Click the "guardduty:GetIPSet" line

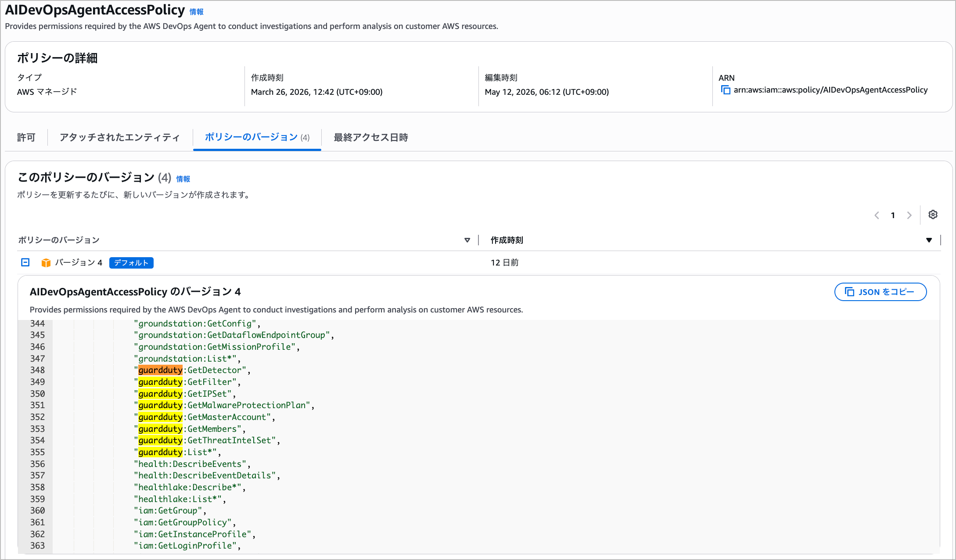pyautogui.click(x=185, y=394)
